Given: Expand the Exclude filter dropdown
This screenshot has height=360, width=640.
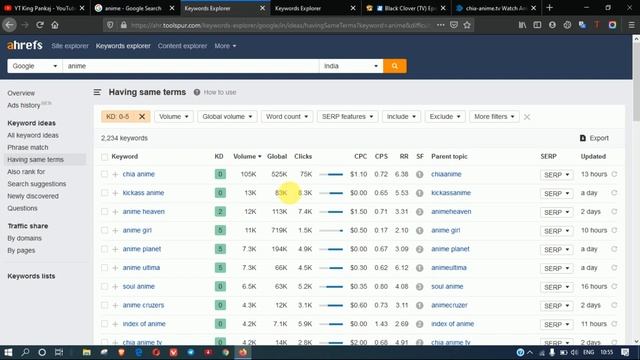Looking at the screenshot, I should pyautogui.click(x=444, y=117).
